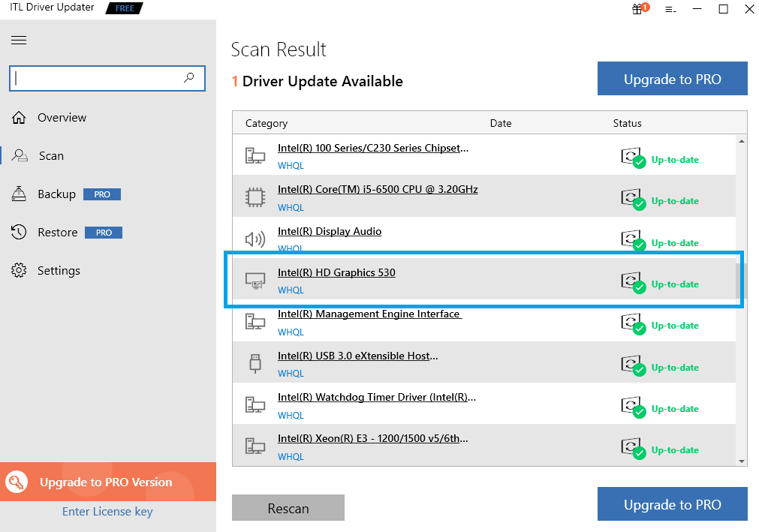Click the Scan magnifier icon in sidebar
759x532 pixels.
tap(20, 156)
